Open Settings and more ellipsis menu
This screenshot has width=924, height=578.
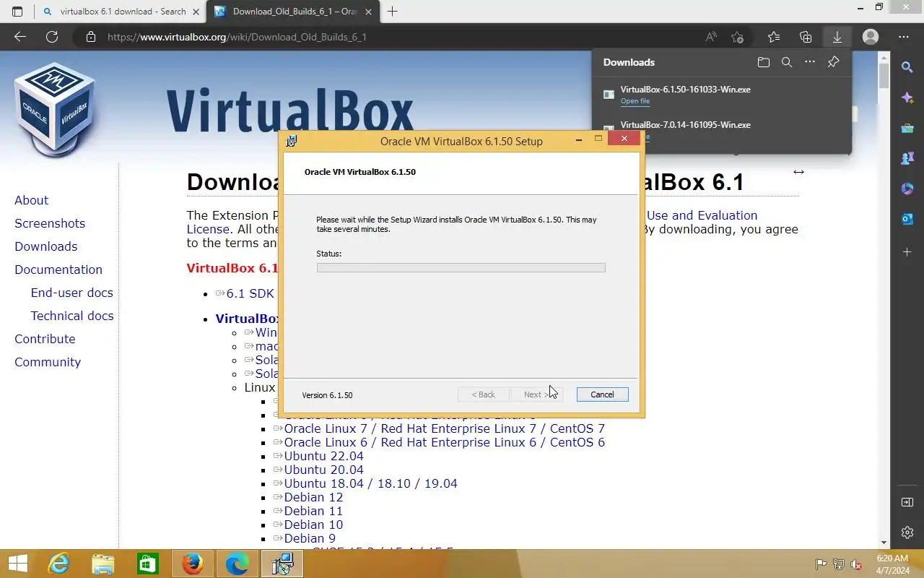(904, 37)
